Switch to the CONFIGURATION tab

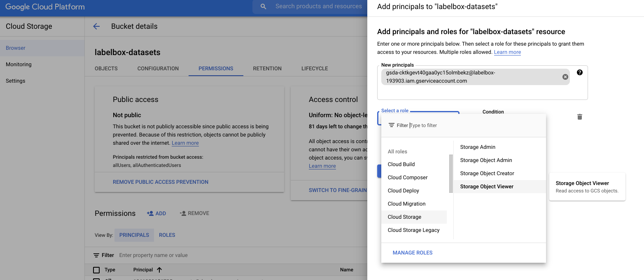coord(158,69)
